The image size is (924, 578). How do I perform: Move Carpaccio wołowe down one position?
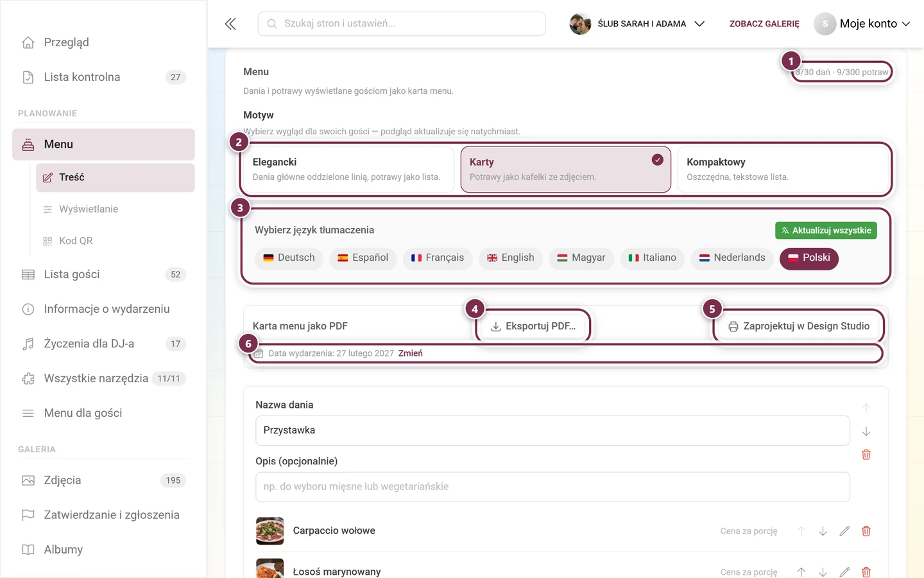point(823,531)
